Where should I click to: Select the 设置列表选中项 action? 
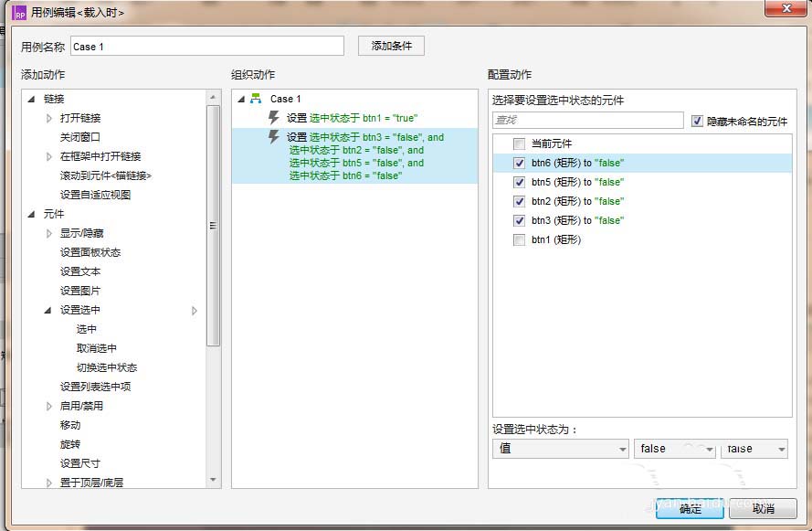click(95, 387)
